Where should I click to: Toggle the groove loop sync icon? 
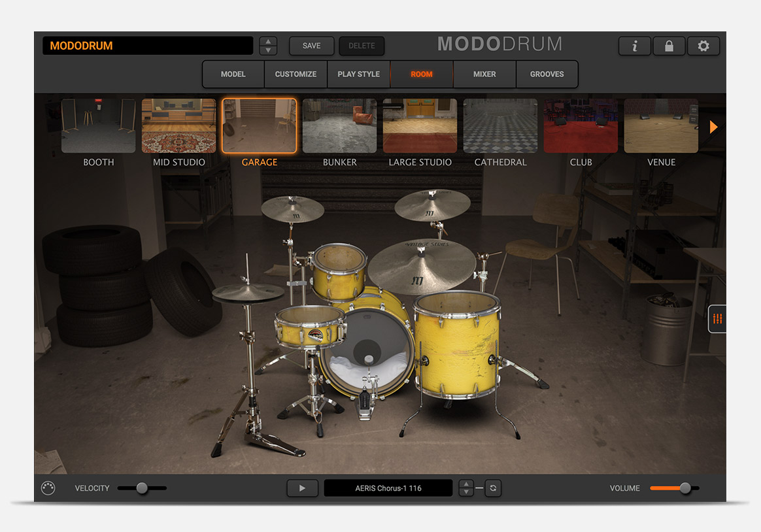[x=493, y=488]
